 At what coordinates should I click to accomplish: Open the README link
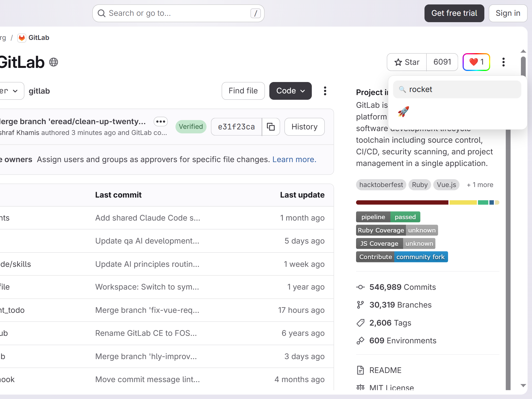(x=385, y=370)
